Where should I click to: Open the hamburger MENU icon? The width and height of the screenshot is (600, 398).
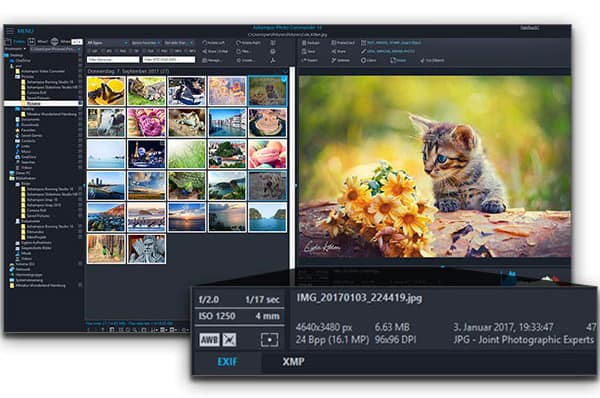pyautogui.click(x=10, y=31)
